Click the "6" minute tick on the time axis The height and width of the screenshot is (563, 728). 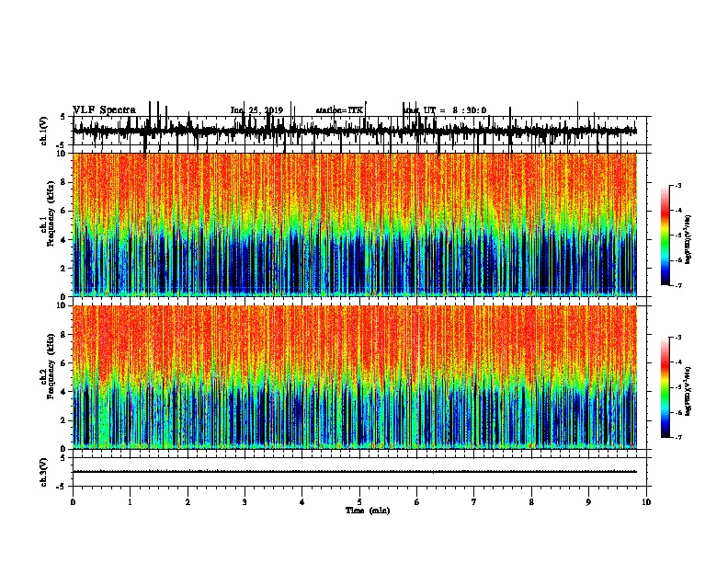pyautogui.click(x=417, y=502)
